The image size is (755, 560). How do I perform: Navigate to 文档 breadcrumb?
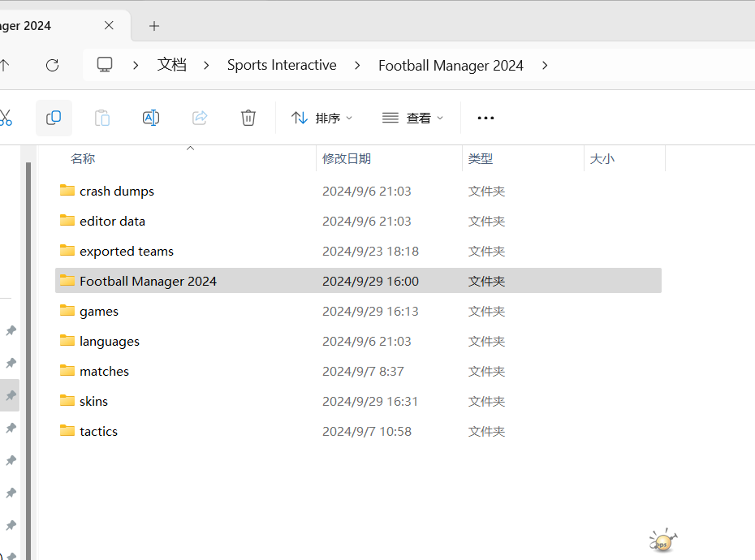pos(171,65)
